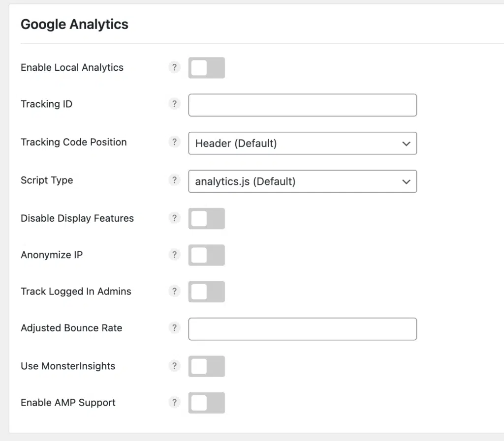Enable the Use MonsterInsights toggle
Screen dimensions: 504x441
pos(206,366)
